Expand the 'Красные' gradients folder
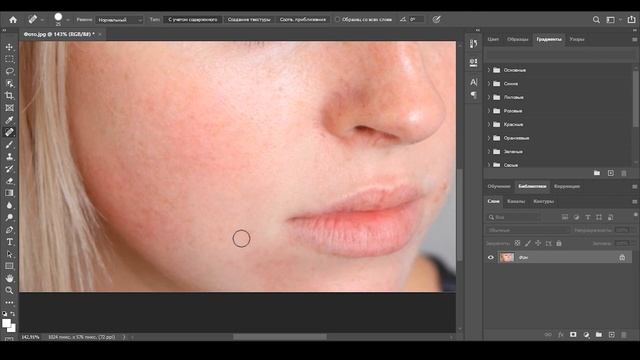Viewport: 640px width, 360px height. [489, 124]
